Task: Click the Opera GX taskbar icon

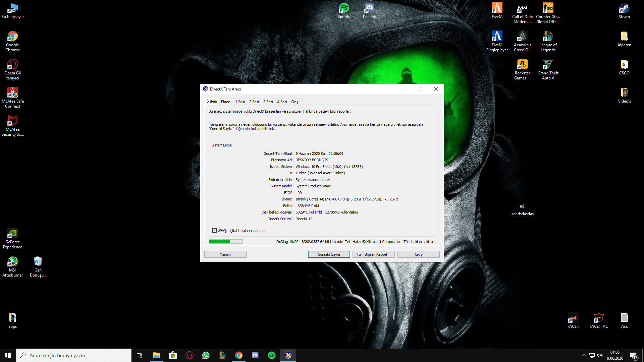Action: point(189,355)
